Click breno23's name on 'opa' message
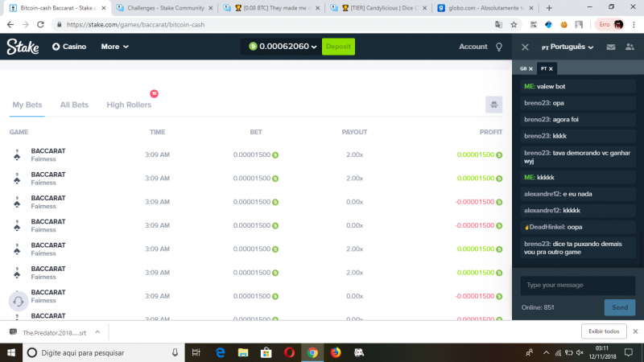 coord(537,103)
